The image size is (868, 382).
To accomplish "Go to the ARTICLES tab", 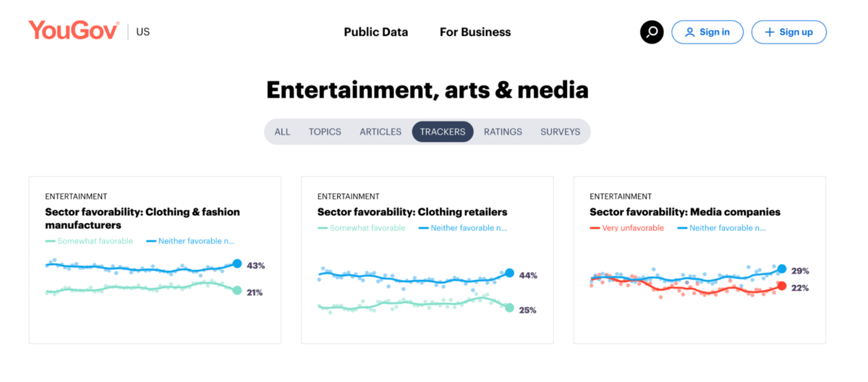I will 380,132.
